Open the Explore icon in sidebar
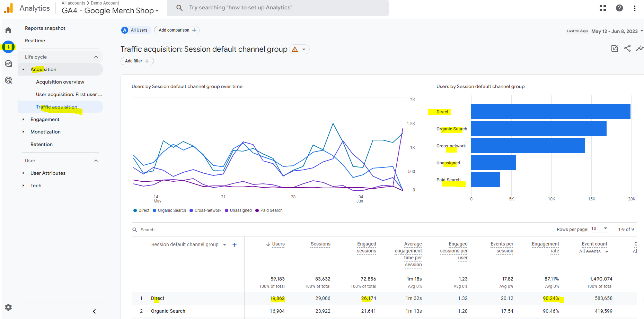Screen dimensions: 644x319 pos(8,64)
